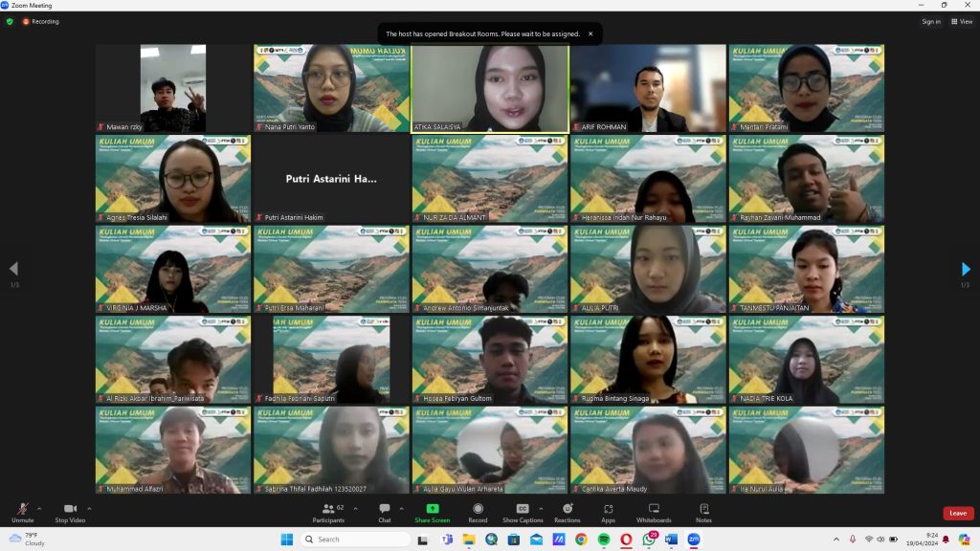This screenshot has width=980, height=551.
Task: Open Whiteboards
Action: 654,512
